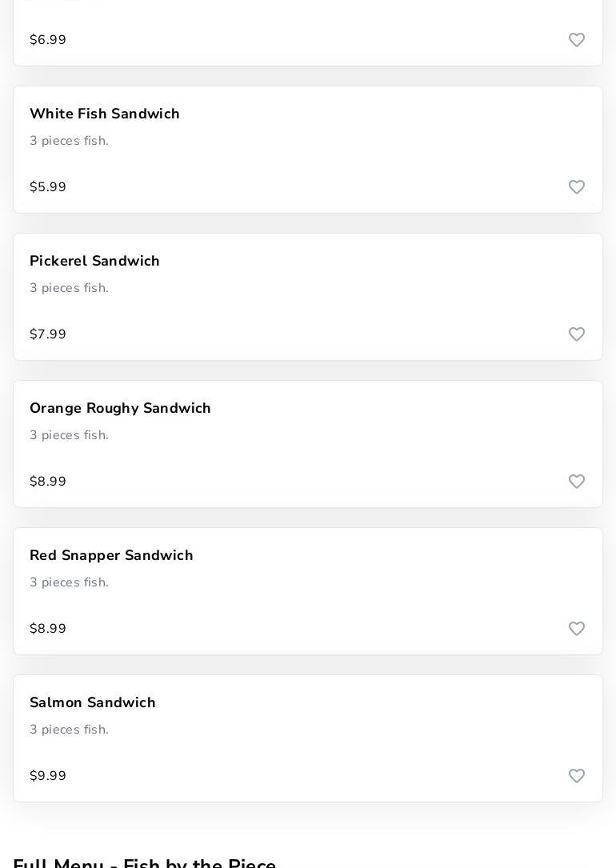Image resolution: width=616 pixels, height=868 pixels.
Task: Click Pickerel Sandwich's "3 pieces fish" description
Action: (x=69, y=288)
